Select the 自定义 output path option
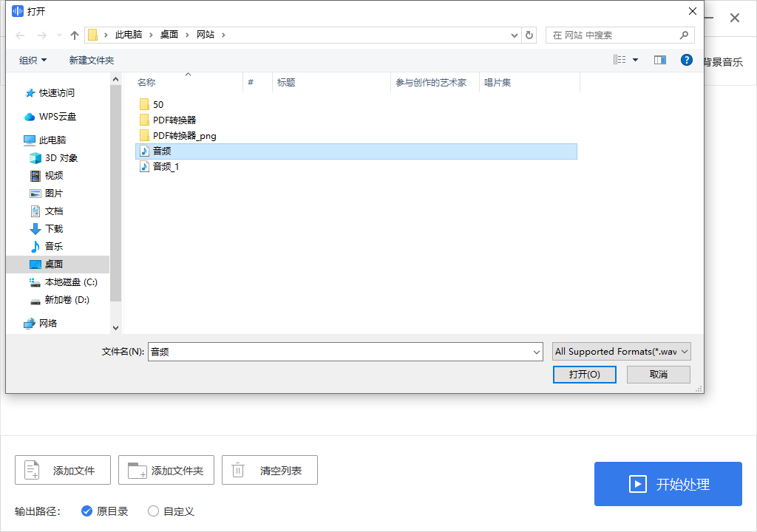The image size is (757, 532). 171,511
